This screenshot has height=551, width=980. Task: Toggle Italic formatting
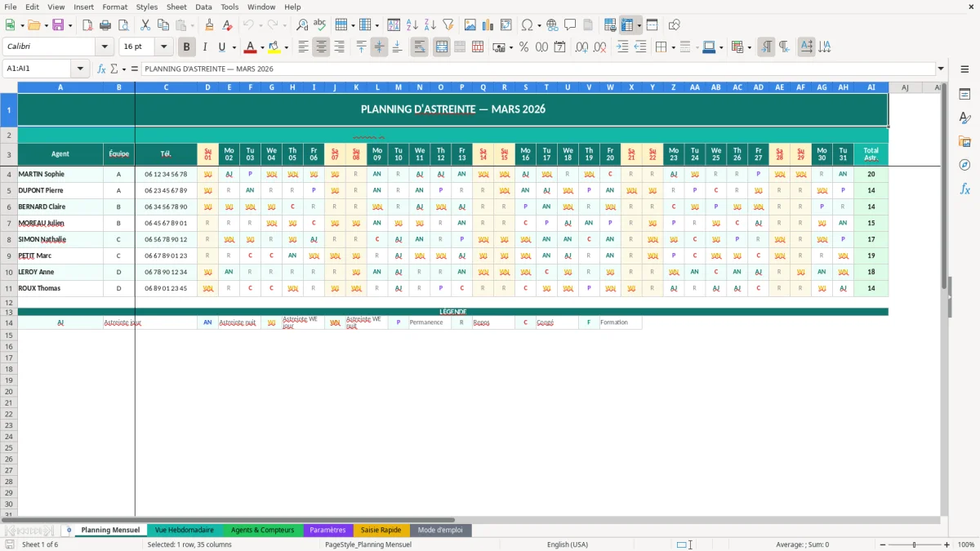(x=205, y=47)
